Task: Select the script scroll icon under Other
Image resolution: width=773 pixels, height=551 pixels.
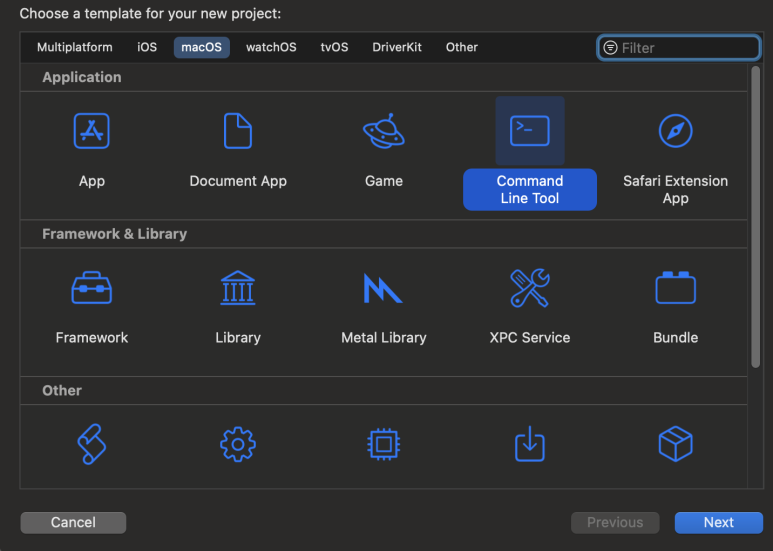Action: click(92, 444)
